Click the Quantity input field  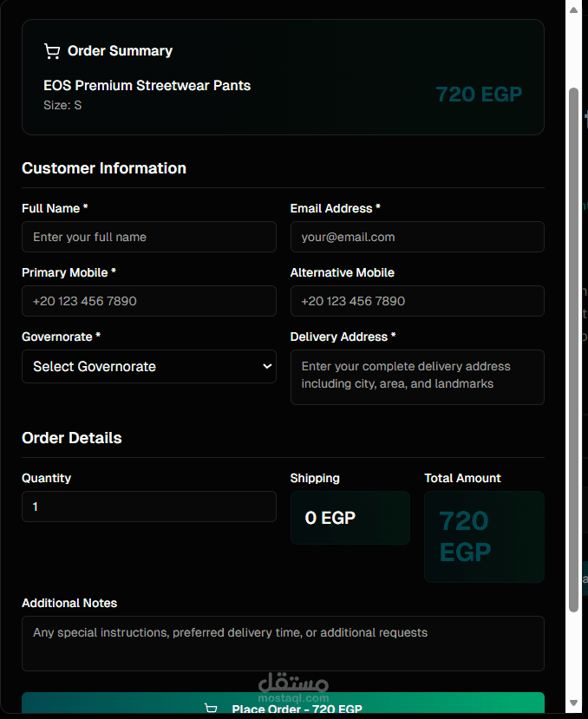pos(148,507)
